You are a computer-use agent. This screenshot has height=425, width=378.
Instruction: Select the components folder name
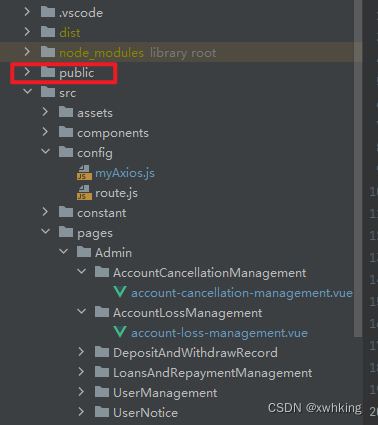click(x=113, y=133)
